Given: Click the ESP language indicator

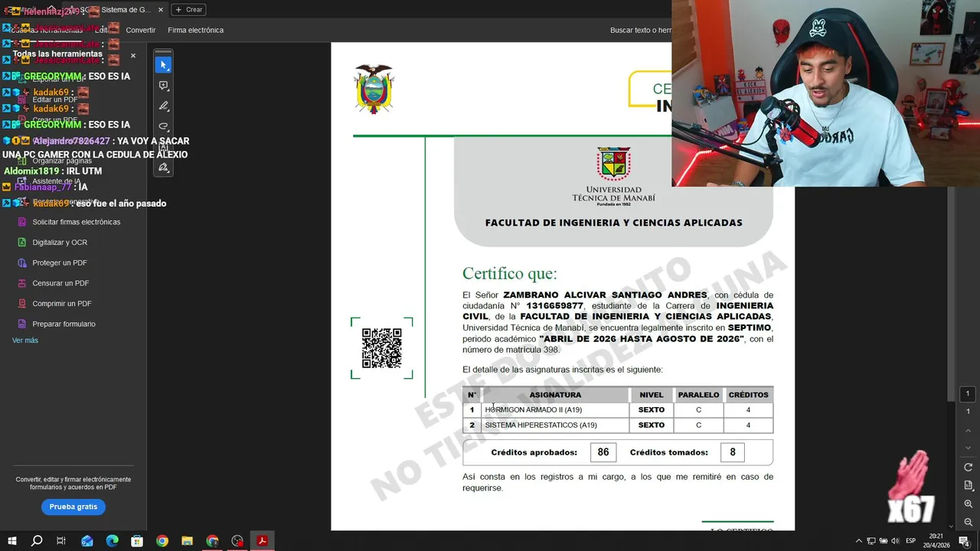Looking at the screenshot, I should (911, 540).
